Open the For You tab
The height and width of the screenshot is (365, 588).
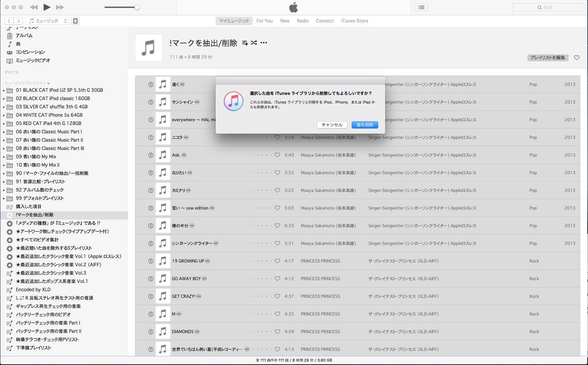tap(264, 21)
